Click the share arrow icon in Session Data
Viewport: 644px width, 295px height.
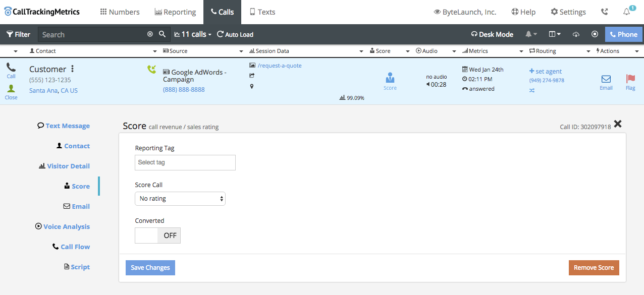pyautogui.click(x=252, y=76)
